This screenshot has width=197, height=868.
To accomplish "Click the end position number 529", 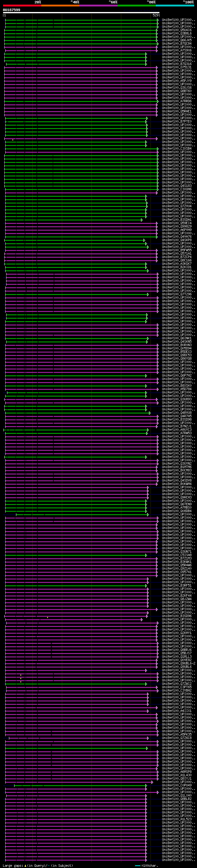I will click(155, 15).
